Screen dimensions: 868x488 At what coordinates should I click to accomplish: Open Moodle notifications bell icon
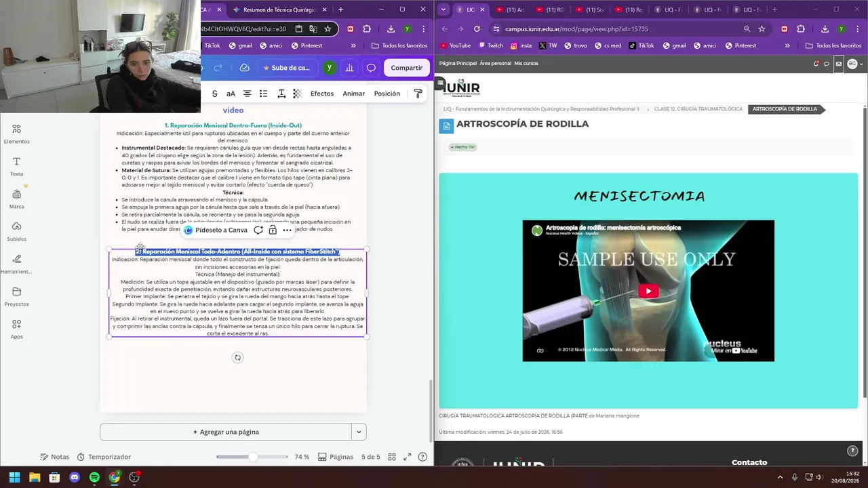(x=816, y=64)
